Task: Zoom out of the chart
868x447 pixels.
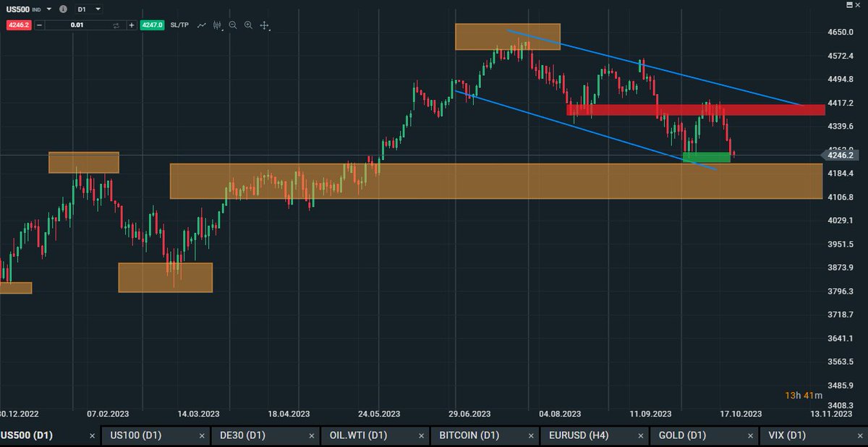Action: (233, 25)
